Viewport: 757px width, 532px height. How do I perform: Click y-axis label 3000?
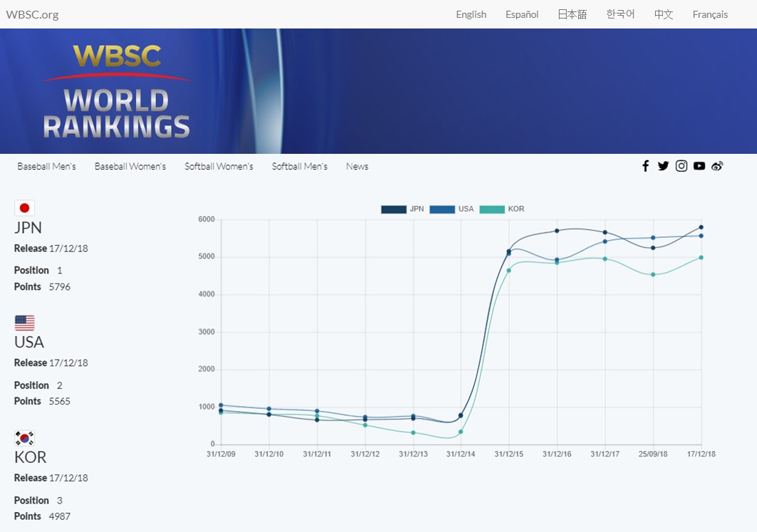[x=206, y=332]
